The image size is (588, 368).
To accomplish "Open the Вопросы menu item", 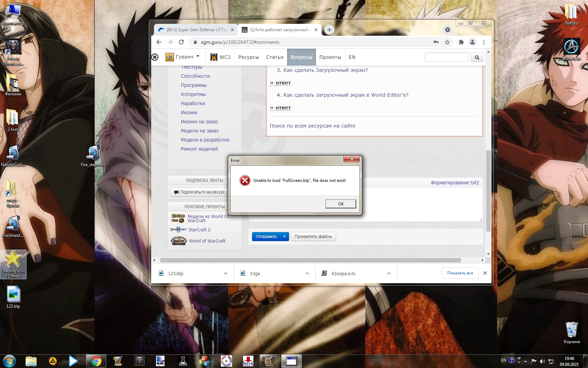I will [301, 57].
